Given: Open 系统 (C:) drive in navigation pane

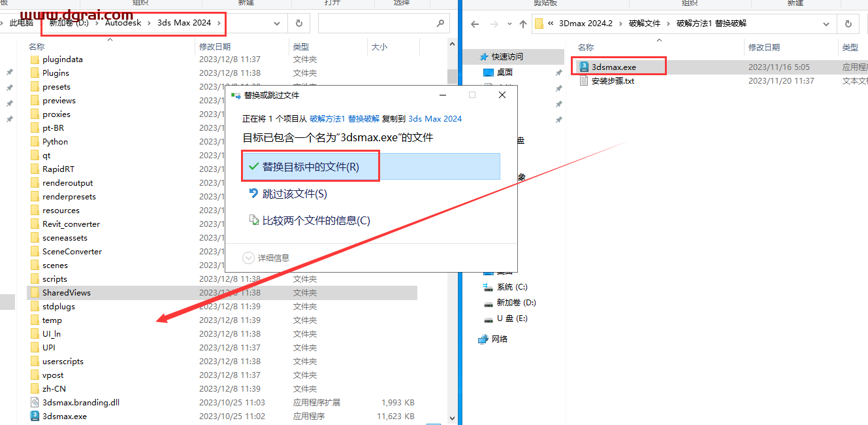Looking at the screenshot, I should [x=512, y=287].
